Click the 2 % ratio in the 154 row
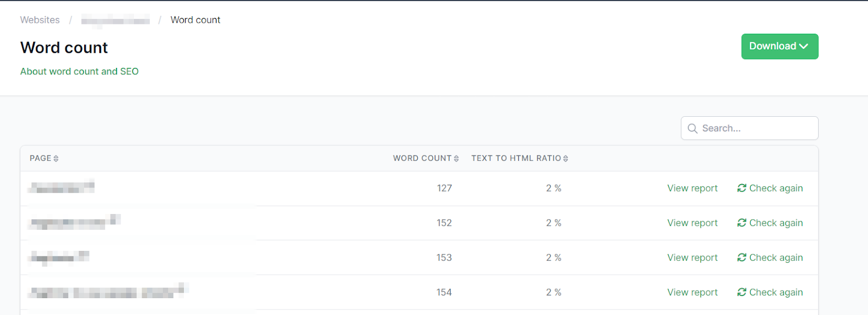 click(553, 292)
